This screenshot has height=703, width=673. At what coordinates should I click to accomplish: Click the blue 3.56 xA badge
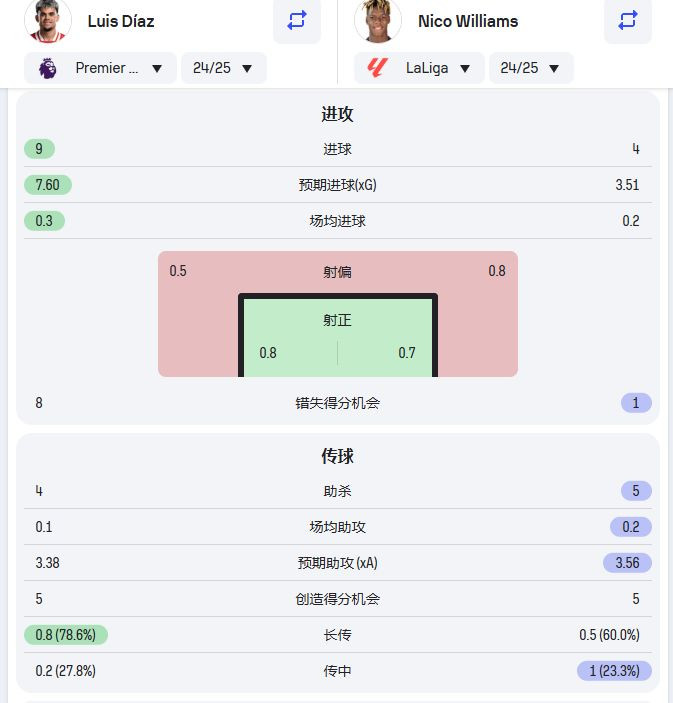pyautogui.click(x=627, y=563)
